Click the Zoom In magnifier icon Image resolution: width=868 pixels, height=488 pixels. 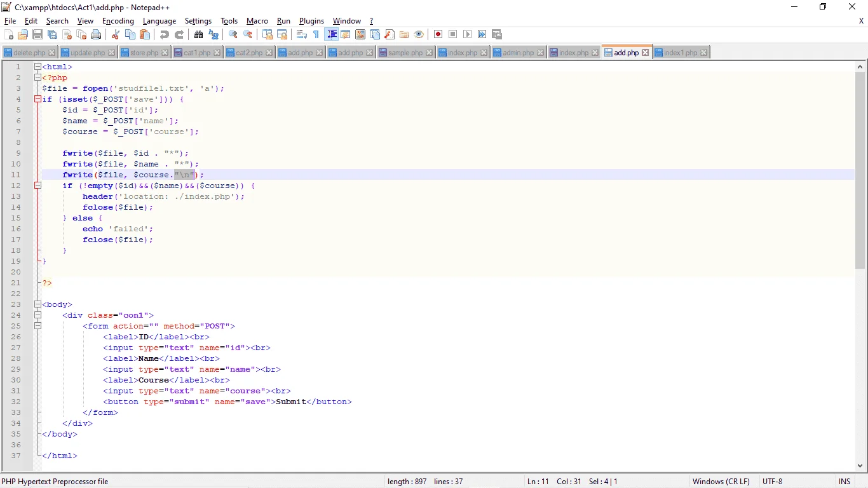[233, 34]
